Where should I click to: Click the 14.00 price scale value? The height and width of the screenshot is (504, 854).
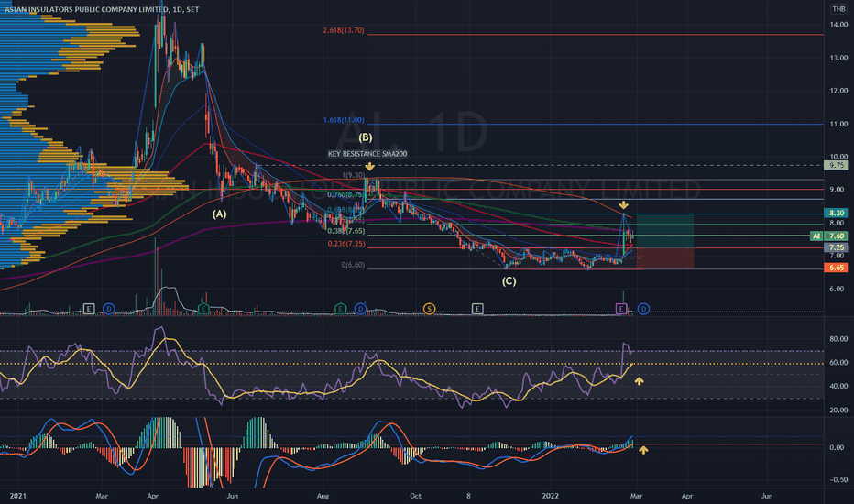(x=838, y=25)
